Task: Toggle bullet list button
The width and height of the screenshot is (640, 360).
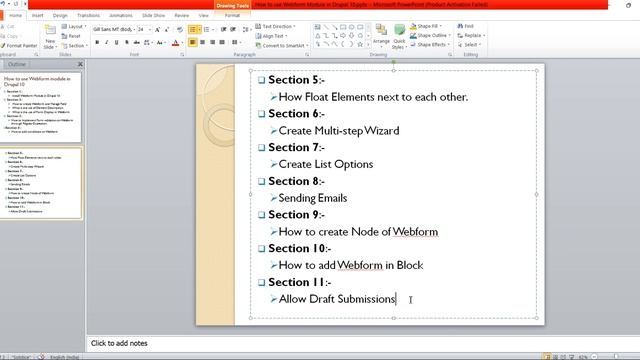Action: (x=192, y=30)
